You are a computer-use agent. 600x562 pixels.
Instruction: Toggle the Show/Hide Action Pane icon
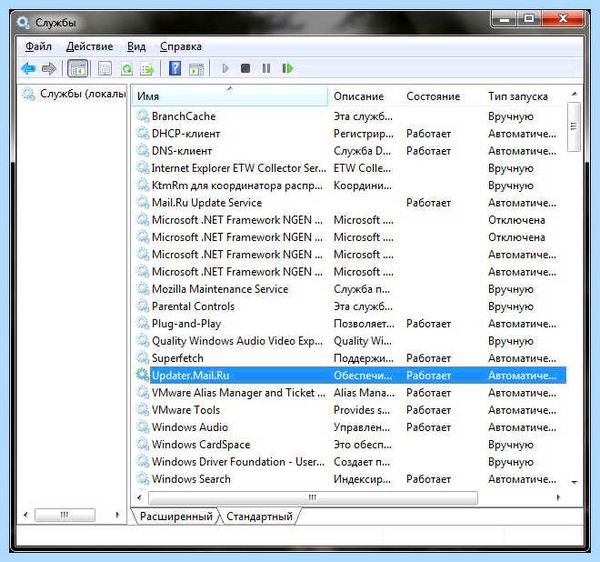[x=196, y=69]
